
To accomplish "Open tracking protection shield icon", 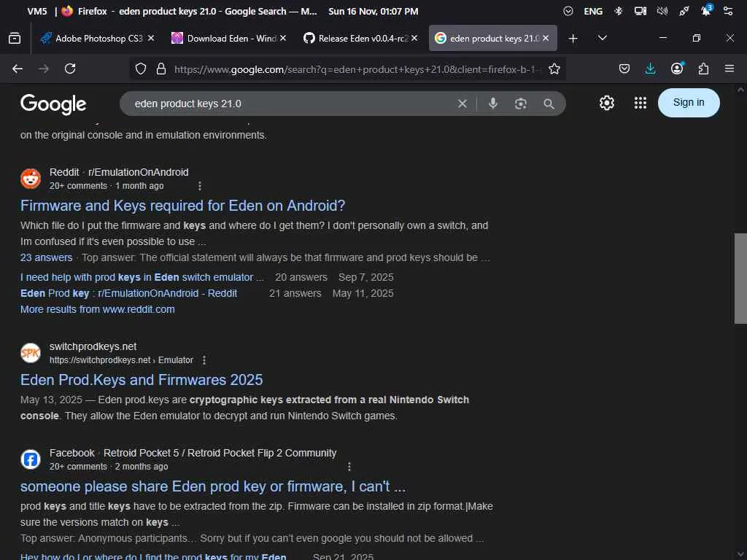I will (x=141, y=69).
